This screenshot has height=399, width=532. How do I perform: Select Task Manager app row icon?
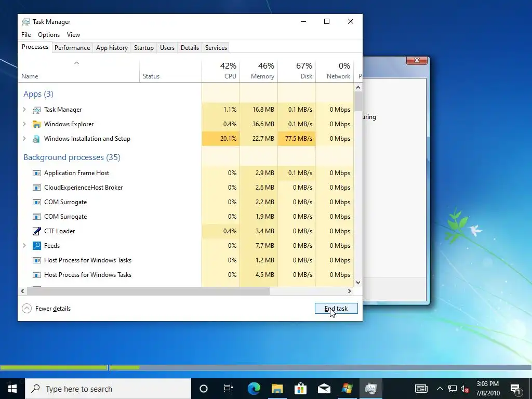pos(37,110)
